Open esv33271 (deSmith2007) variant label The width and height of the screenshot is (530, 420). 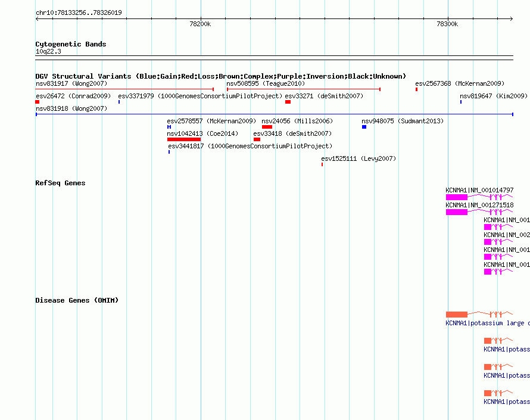tap(324, 96)
